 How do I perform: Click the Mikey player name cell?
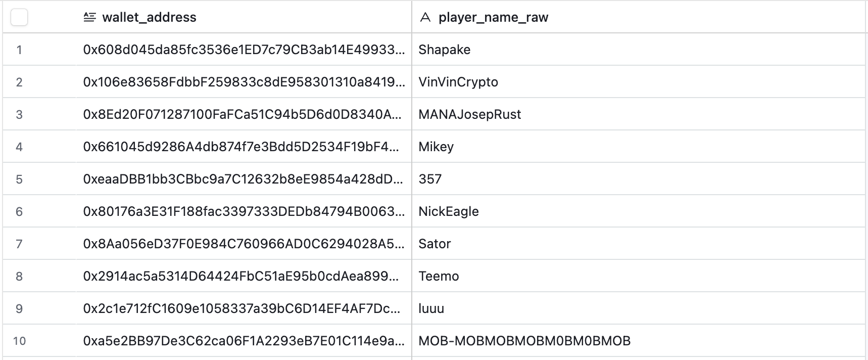[436, 147]
